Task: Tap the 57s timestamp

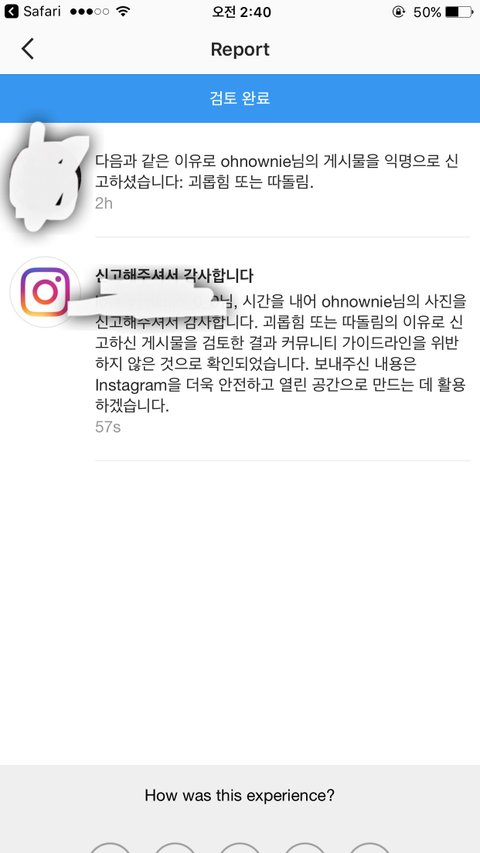Action: 108,427
